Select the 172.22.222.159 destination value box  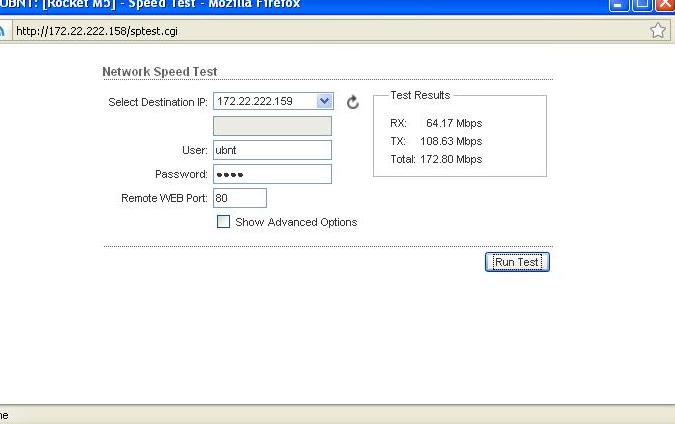[264, 102]
